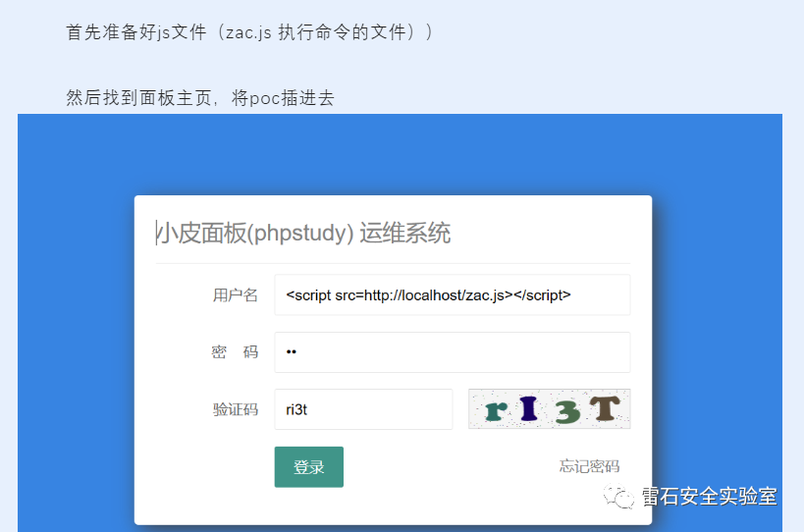Click the 密 码 label
The image size is (804, 532).
point(235,352)
